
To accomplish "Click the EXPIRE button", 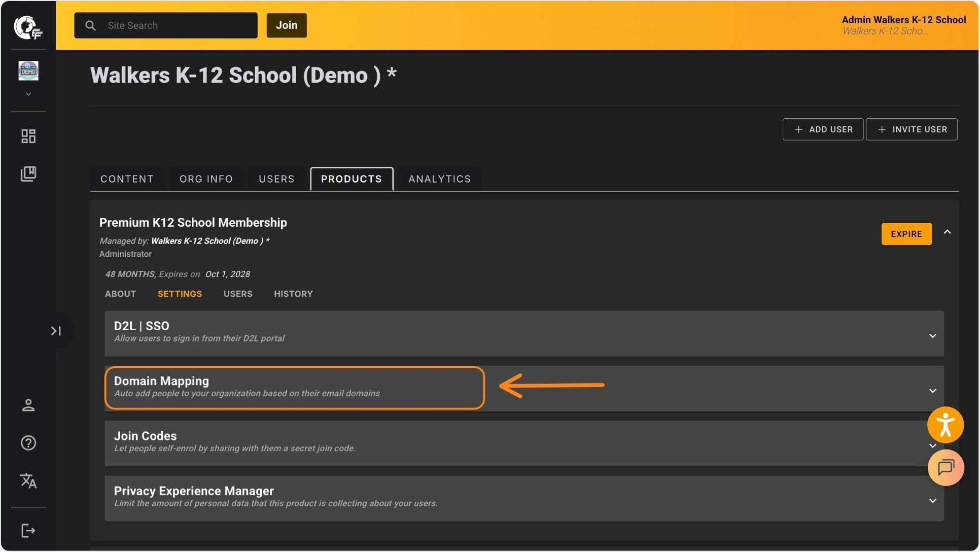I will point(906,234).
